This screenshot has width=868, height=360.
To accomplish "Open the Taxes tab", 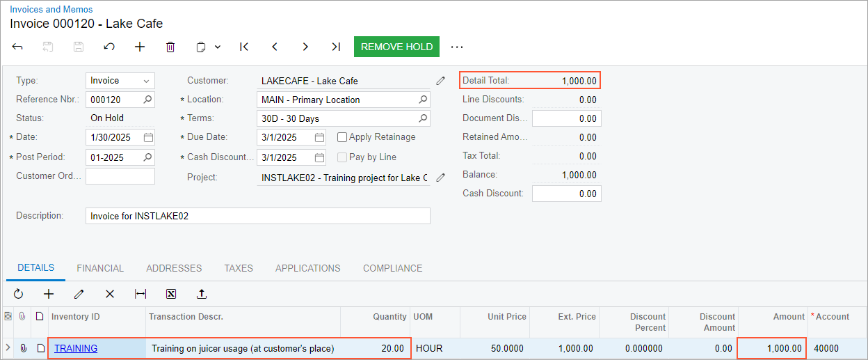I will click(239, 268).
